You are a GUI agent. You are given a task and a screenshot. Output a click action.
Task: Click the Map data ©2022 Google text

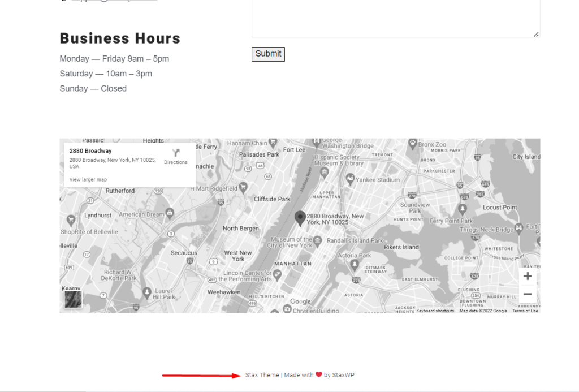[483, 311]
